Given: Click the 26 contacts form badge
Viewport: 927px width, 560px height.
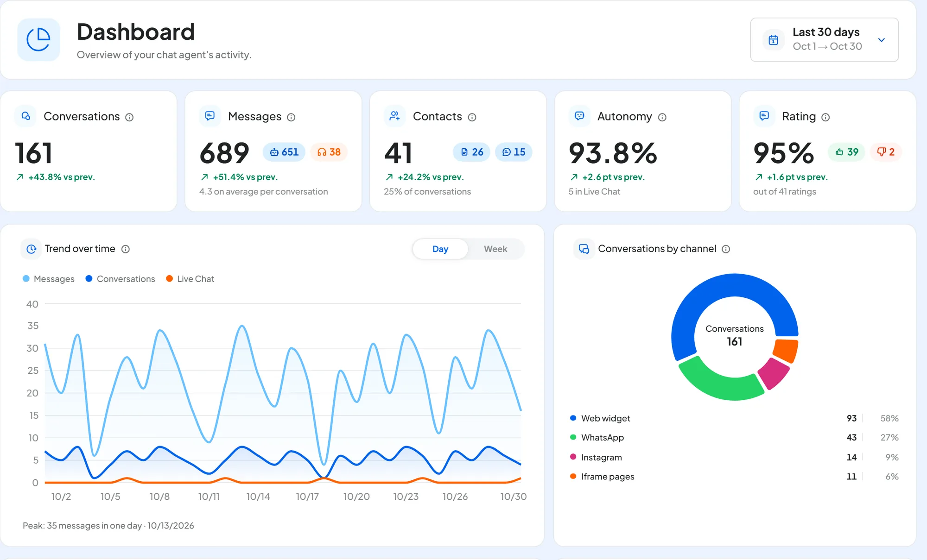Looking at the screenshot, I should click(x=471, y=152).
